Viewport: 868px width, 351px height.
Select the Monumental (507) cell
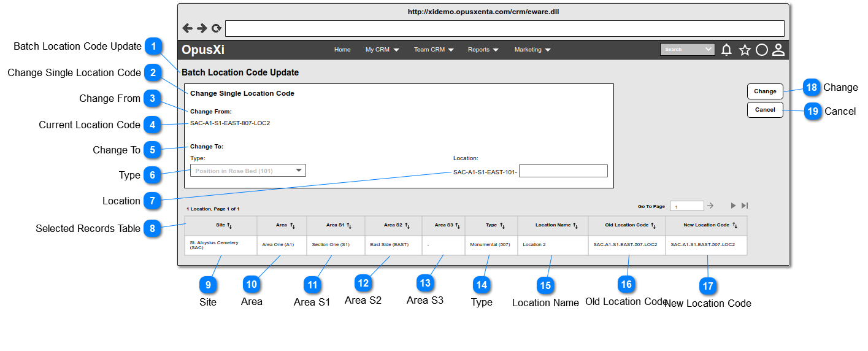(491, 245)
